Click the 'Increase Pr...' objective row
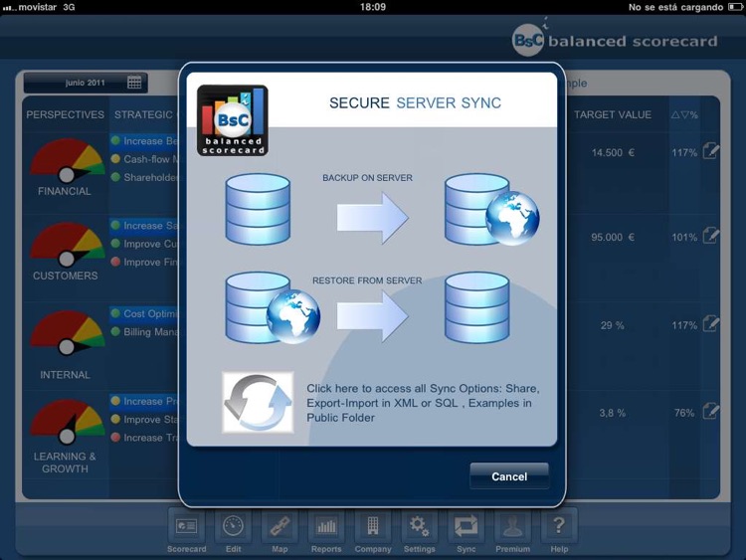Image resolution: width=746 pixels, height=560 pixels. pyautogui.click(x=144, y=401)
